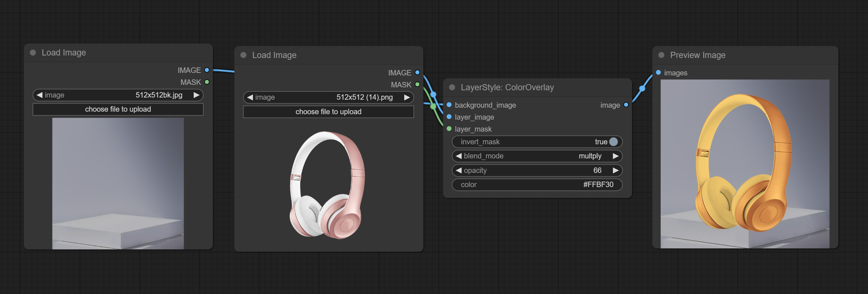Click choose file to upload in first Load Image node
Viewport: 868px width, 294px height.
point(118,109)
